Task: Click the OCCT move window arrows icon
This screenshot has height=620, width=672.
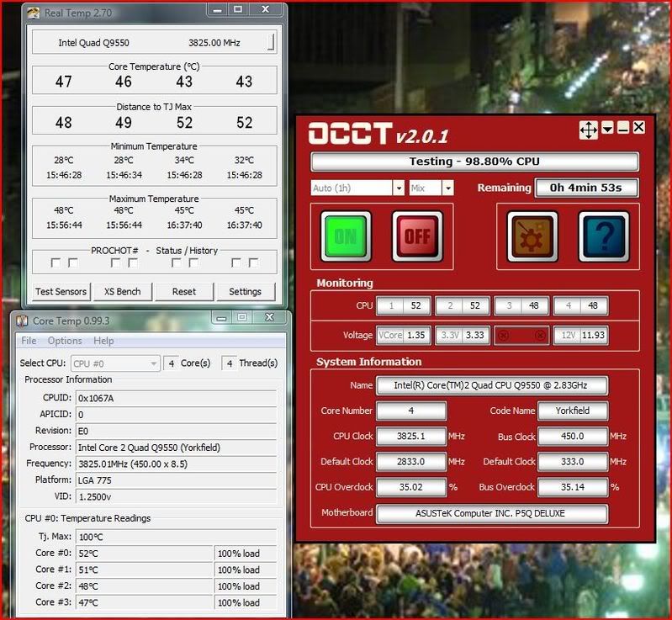Action: pyautogui.click(x=589, y=130)
